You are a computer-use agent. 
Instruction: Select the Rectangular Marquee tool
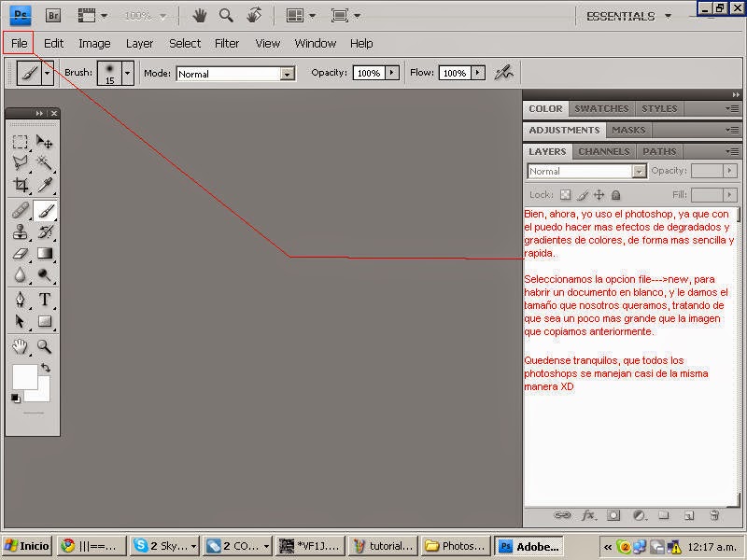20,142
